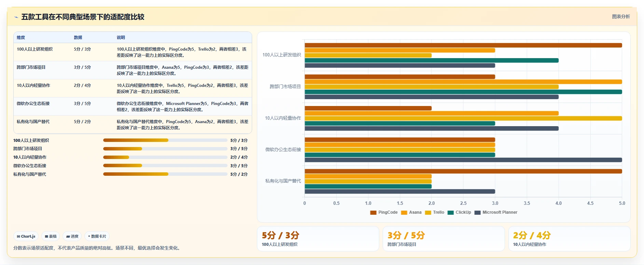Click description mentioning PingCode为5, Asana为2

pos(182,125)
